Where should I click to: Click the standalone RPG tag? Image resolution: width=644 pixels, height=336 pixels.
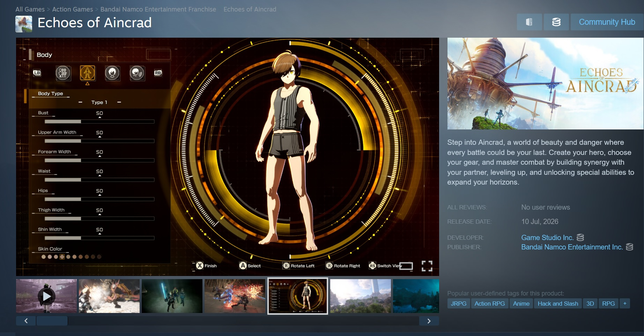pos(608,304)
